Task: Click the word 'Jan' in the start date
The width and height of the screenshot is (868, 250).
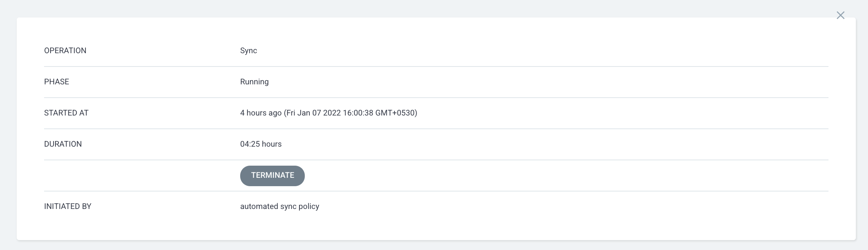Action: (x=304, y=113)
